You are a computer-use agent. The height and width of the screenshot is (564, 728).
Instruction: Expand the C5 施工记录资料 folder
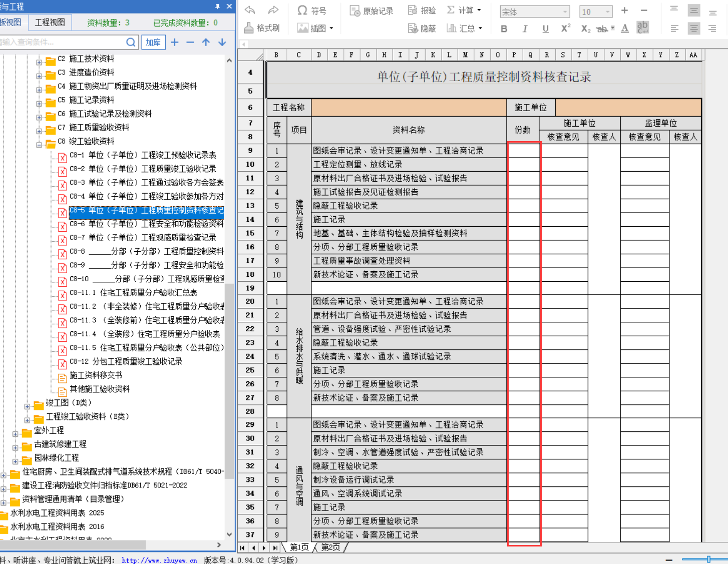pos(39,104)
